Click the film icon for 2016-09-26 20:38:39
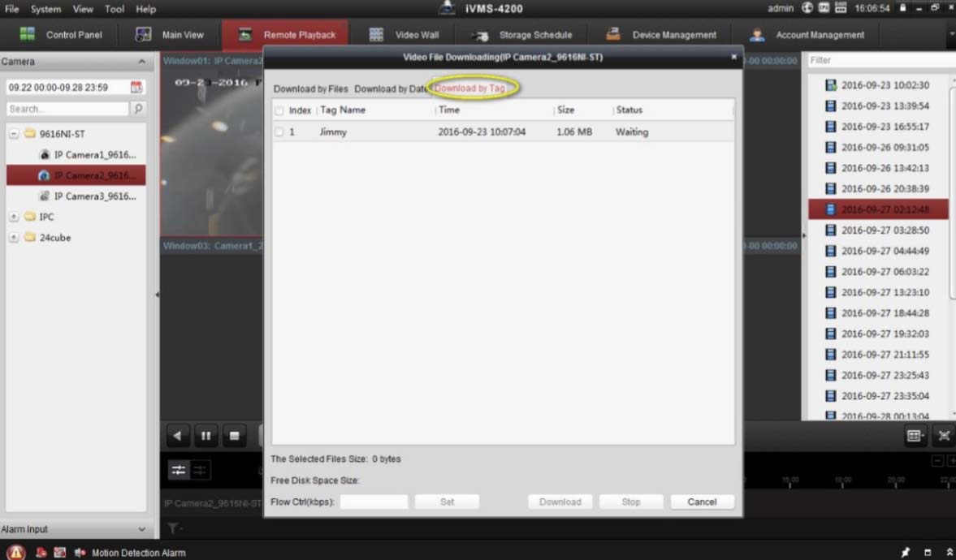 pyautogui.click(x=830, y=189)
